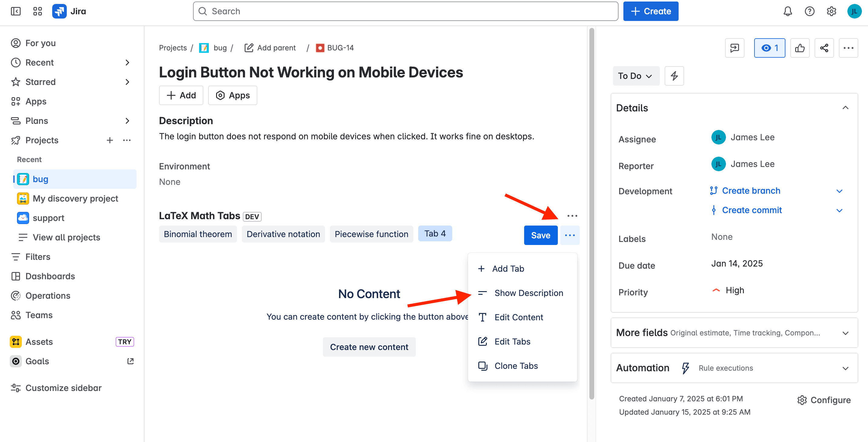Click Create new content button
Screen dimensions: 868x442
pos(369,347)
